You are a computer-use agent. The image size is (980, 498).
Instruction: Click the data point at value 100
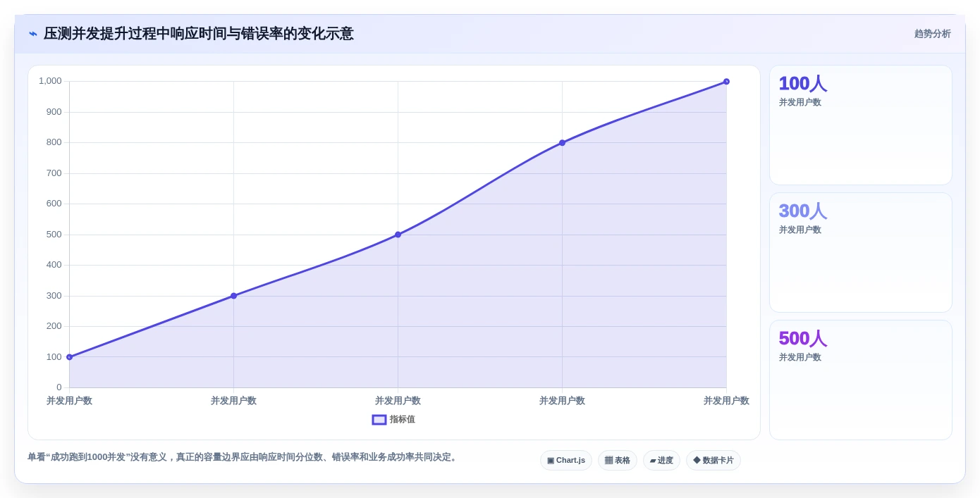point(69,357)
